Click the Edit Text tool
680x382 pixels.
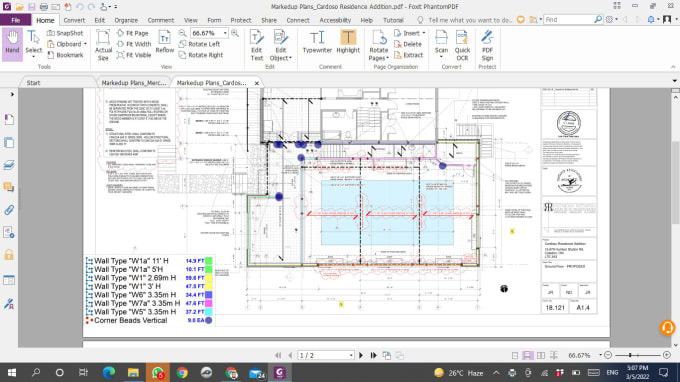(x=257, y=46)
